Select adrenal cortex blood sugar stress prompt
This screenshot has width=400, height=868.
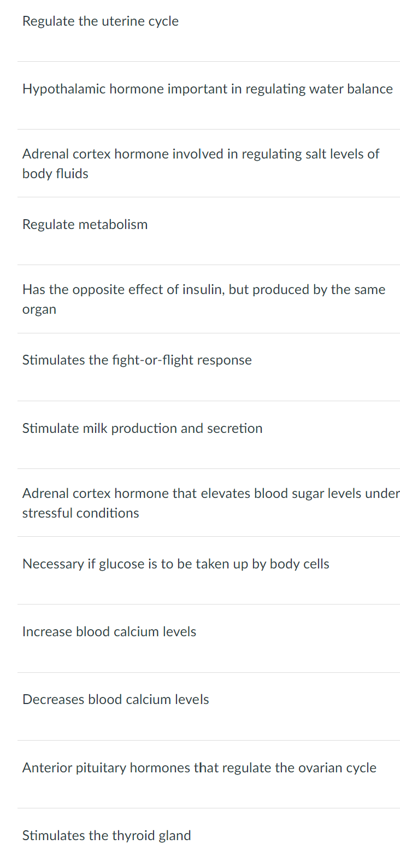coord(210,494)
